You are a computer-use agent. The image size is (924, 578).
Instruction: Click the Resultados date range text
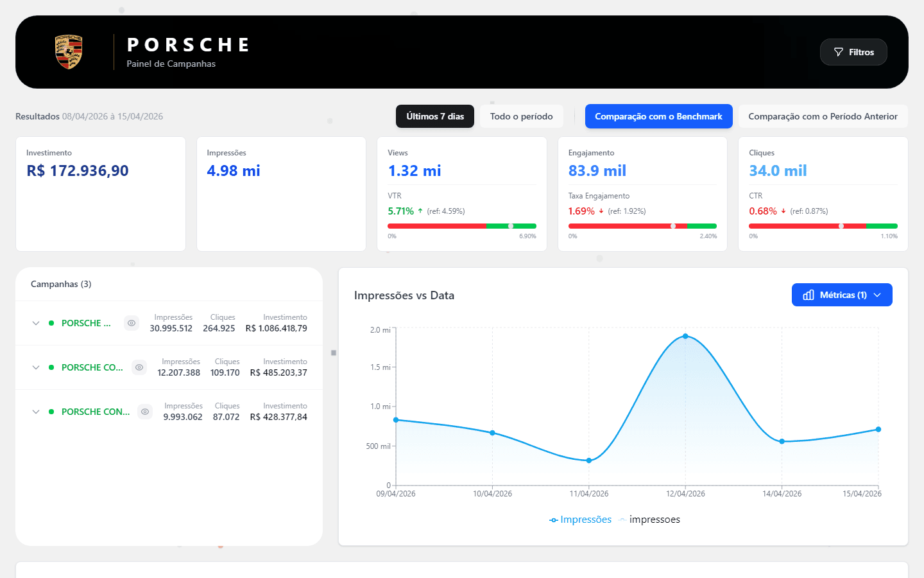pyautogui.click(x=89, y=116)
